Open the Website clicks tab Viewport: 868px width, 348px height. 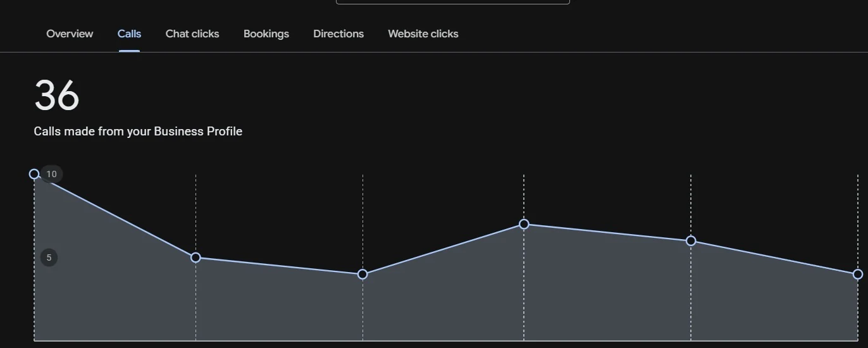tap(423, 34)
